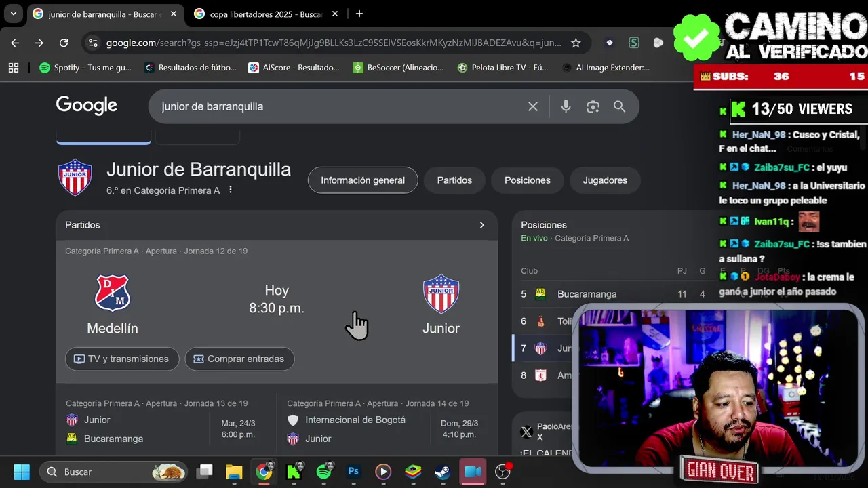Open Task View from taskbar
This screenshot has width=868, height=488.
[x=204, y=472]
